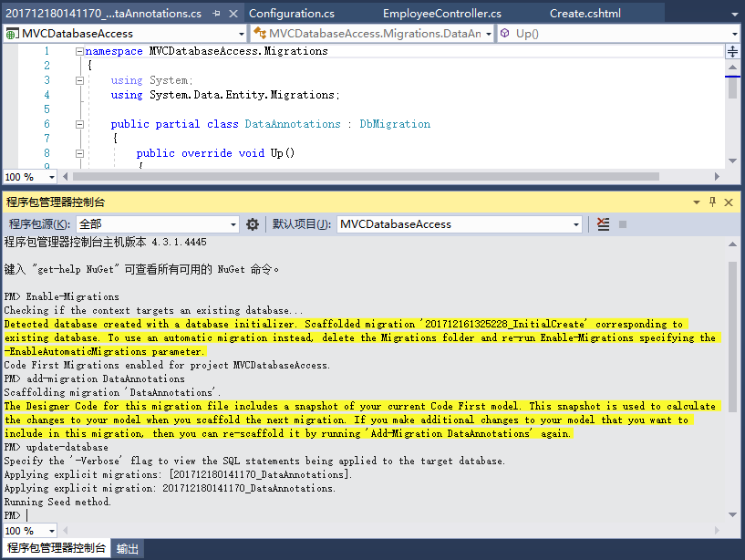
Task: Pin the DataAnnotations.cs editor tab
Action: [x=216, y=14]
